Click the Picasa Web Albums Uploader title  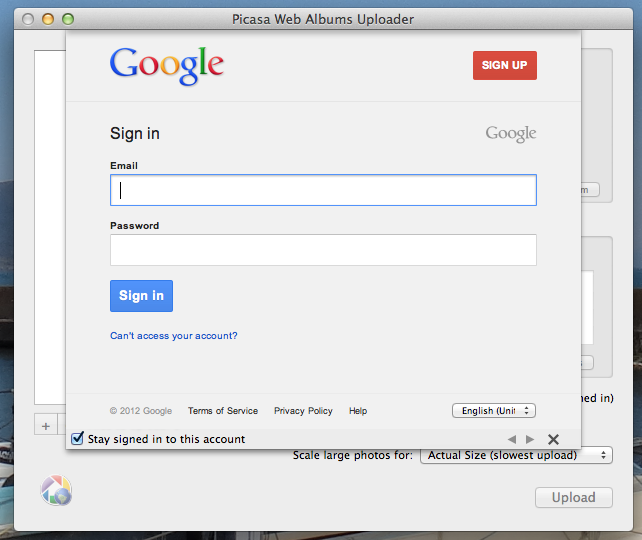tap(323, 19)
